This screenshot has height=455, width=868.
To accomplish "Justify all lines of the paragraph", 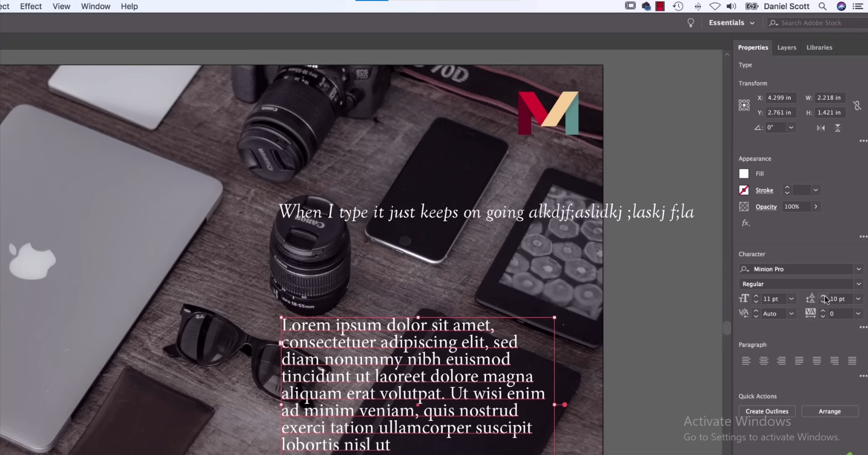I will coord(852,361).
